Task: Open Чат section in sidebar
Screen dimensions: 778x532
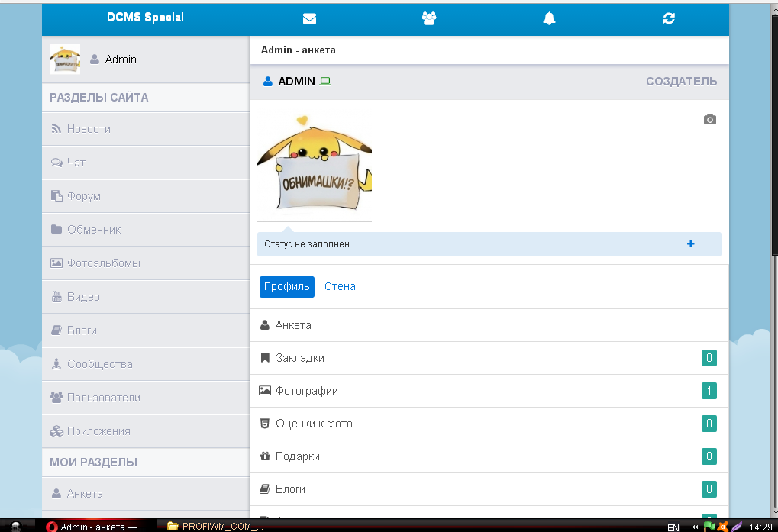Action: click(x=76, y=163)
